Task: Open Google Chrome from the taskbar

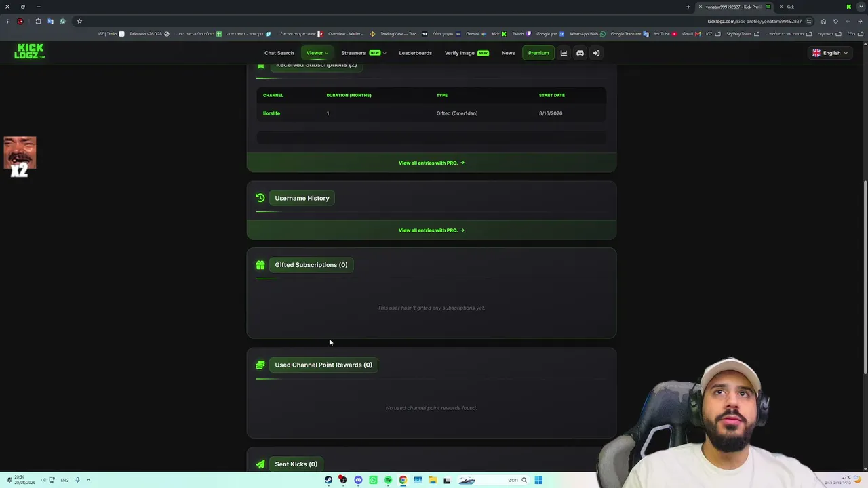Action: pos(403,480)
